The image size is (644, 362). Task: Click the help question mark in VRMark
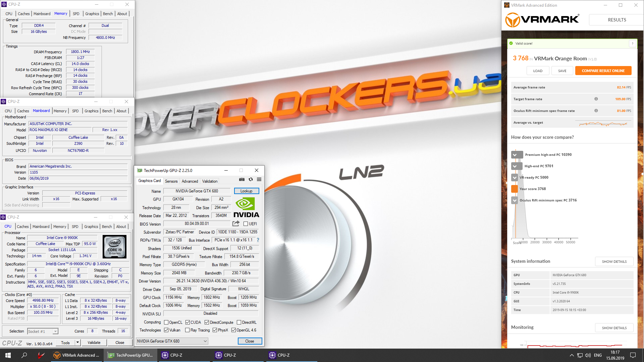[x=633, y=44]
